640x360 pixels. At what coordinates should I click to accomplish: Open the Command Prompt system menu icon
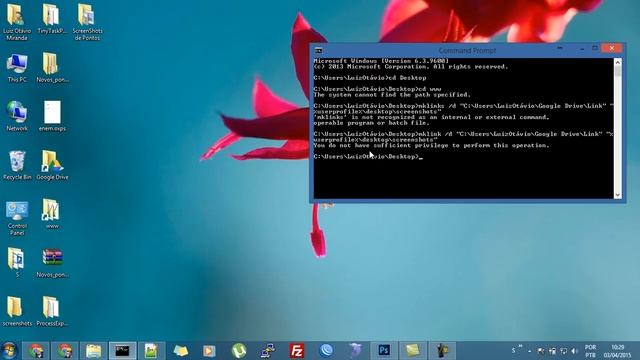tap(318, 51)
